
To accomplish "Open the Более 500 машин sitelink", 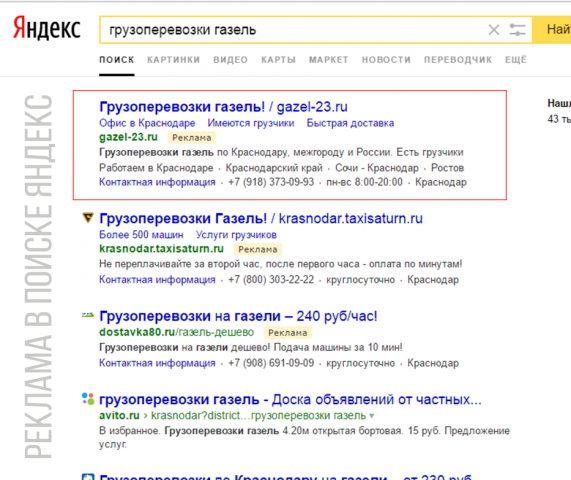I will (141, 235).
